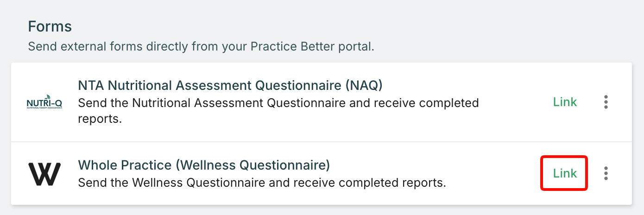Screen dimensions: 644x215
Task: Click the divider line between the two form rows
Action: (x=322, y=142)
